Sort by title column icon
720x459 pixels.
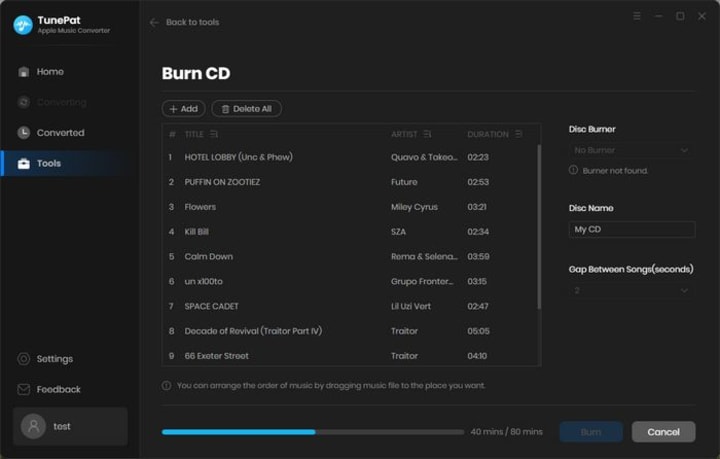click(x=214, y=134)
